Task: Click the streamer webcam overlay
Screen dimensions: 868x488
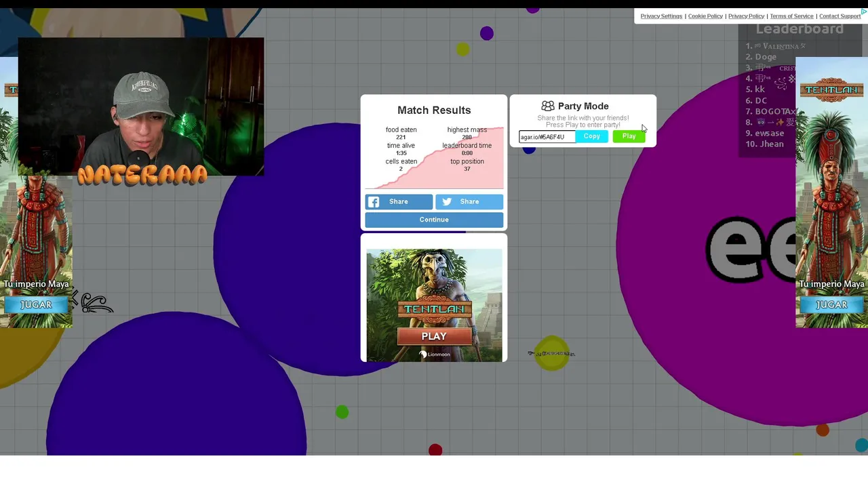Action: (x=141, y=107)
